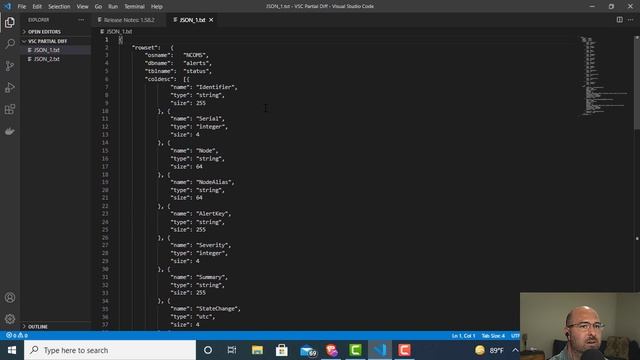
Task: Open the Explorer view in activity bar
Action: pyautogui.click(x=10, y=22)
